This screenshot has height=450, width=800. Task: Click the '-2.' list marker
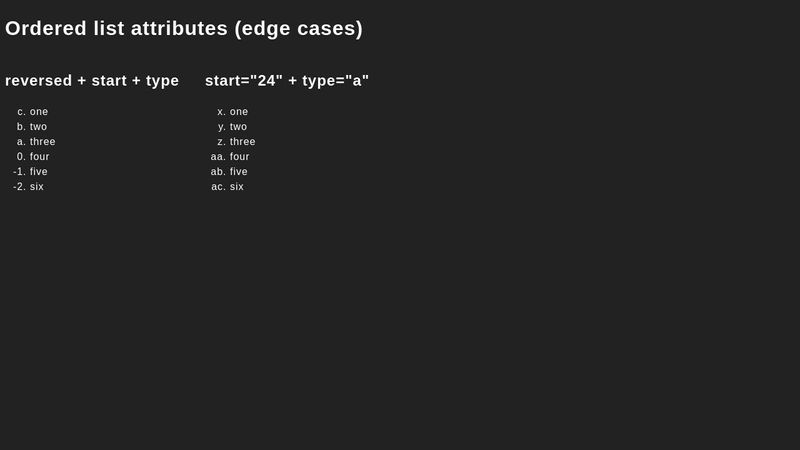pos(19,187)
